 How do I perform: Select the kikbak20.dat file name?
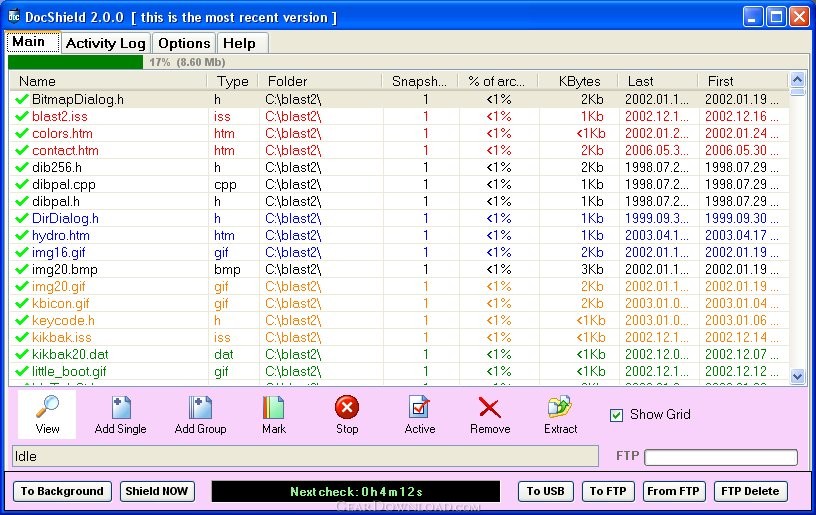[x=70, y=355]
